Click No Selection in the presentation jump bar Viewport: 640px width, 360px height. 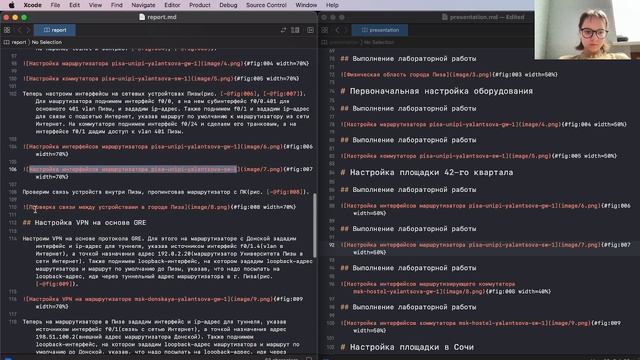click(379, 42)
